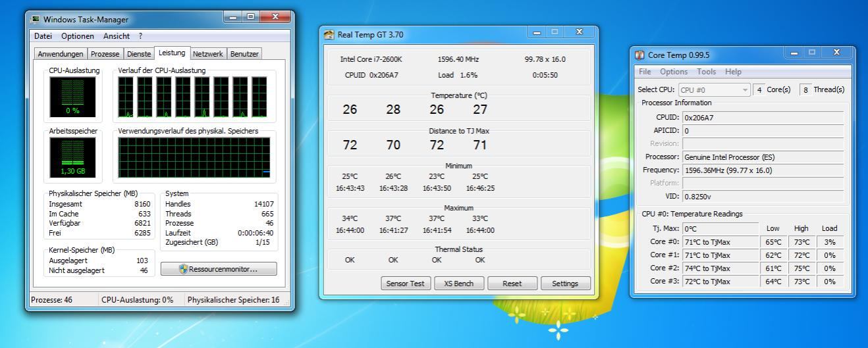Click the Reset button in Real Temp
868x348 pixels.
pyautogui.click(x=512, y=284)
